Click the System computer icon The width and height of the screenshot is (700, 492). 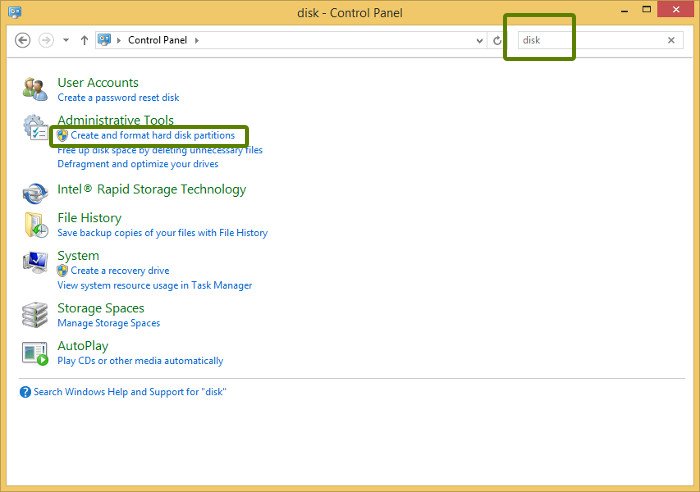click(35, 262)
